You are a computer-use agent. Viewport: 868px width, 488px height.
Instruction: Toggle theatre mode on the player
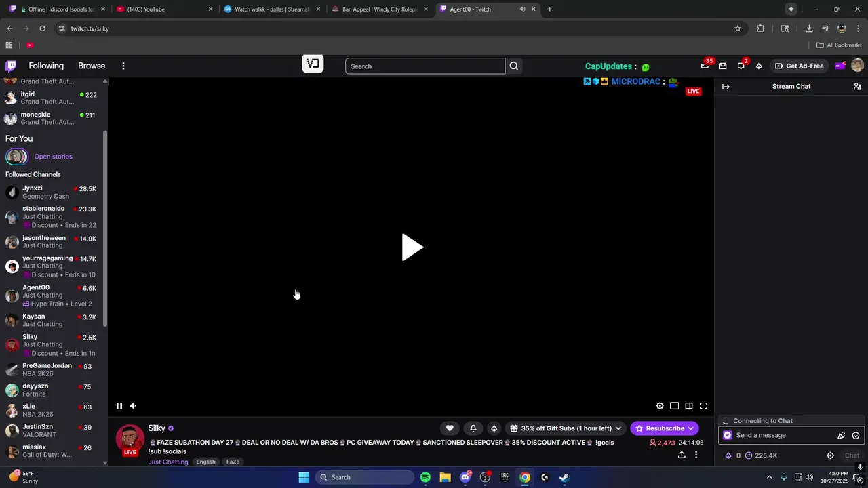(689, 406)
